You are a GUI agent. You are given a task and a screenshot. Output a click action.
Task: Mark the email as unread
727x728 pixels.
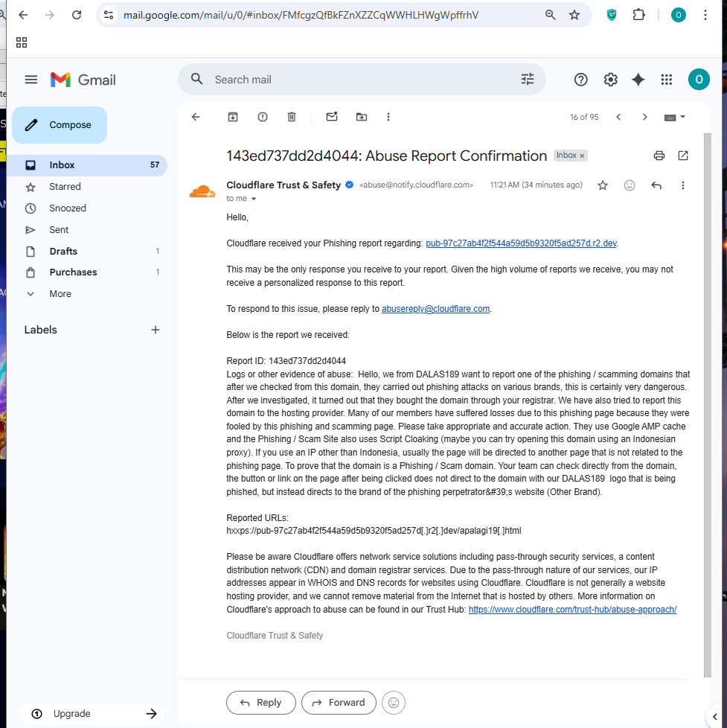pos(332,117)
